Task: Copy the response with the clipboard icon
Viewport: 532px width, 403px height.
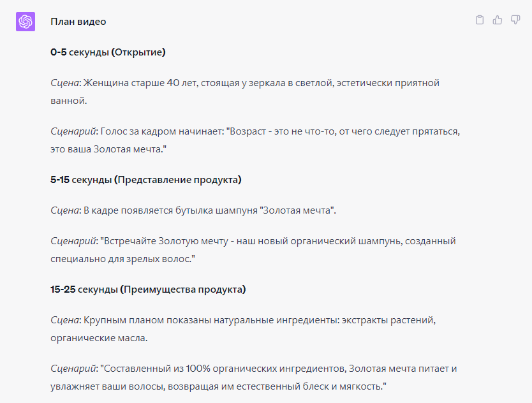Action: (x=480, y=20)
